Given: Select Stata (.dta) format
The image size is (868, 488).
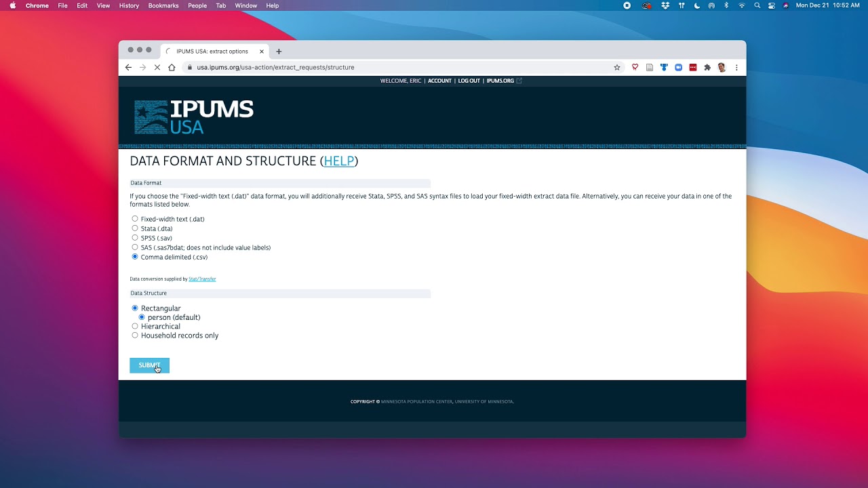Looking at the screenshot, I should [135, 228].
